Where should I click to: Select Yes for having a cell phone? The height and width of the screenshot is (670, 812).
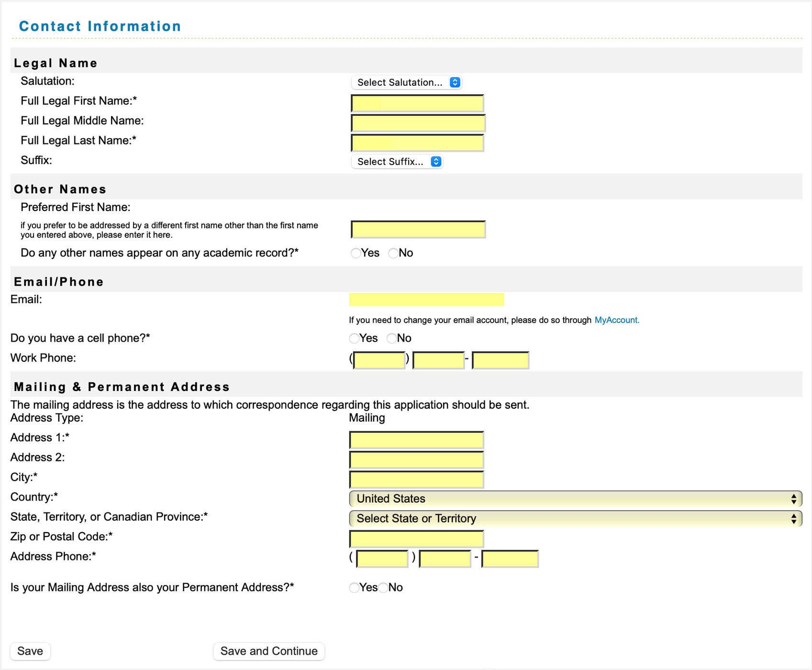click(x=354, y=338)
